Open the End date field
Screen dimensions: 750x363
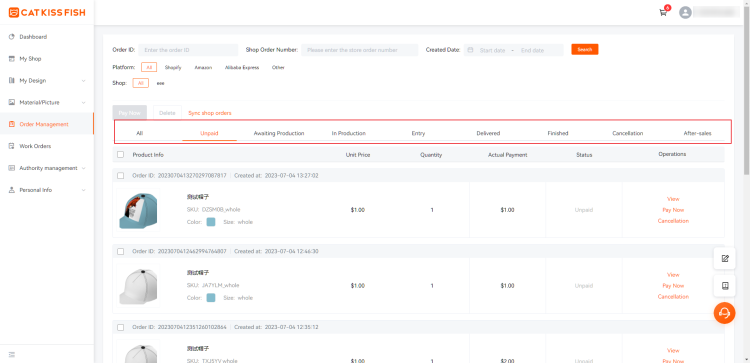pos(532,50)
